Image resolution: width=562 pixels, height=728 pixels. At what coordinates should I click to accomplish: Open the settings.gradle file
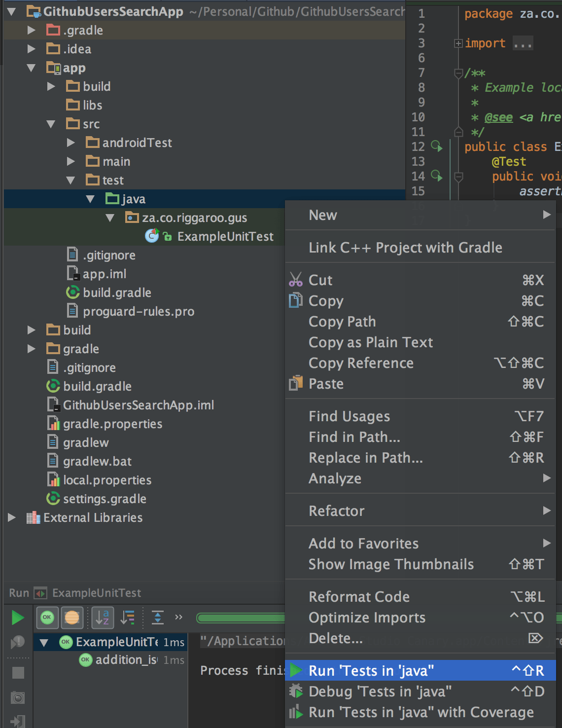coord(105,499)
